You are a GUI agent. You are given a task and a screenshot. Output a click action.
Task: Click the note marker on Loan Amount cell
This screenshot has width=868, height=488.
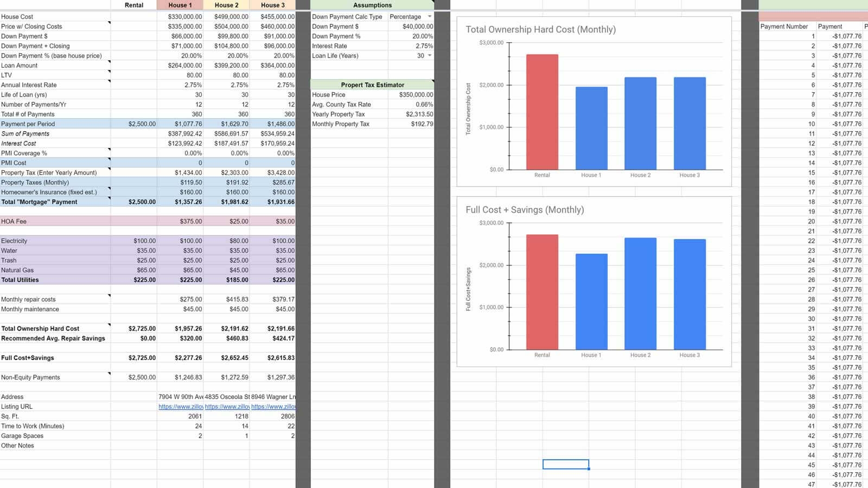[x=110, y=62]
